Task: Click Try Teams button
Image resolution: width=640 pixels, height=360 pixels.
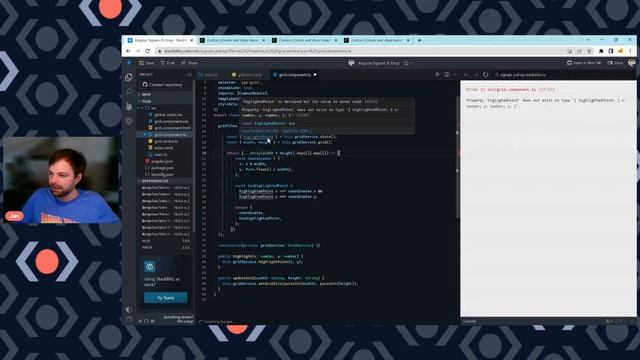Action: tap(166, 298)
